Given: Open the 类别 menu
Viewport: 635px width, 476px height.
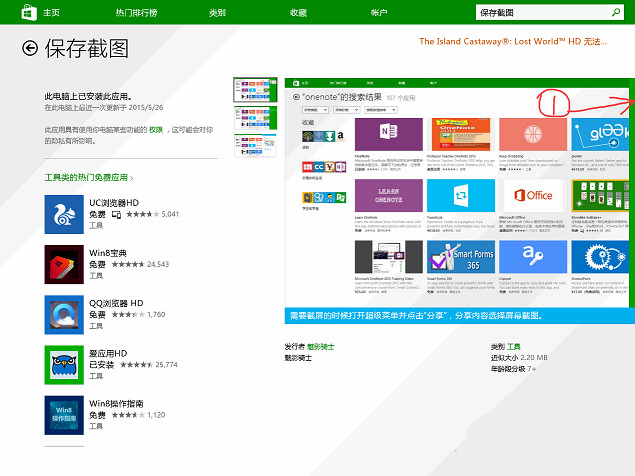Looking at the screenshot, I should click(217, 13).
